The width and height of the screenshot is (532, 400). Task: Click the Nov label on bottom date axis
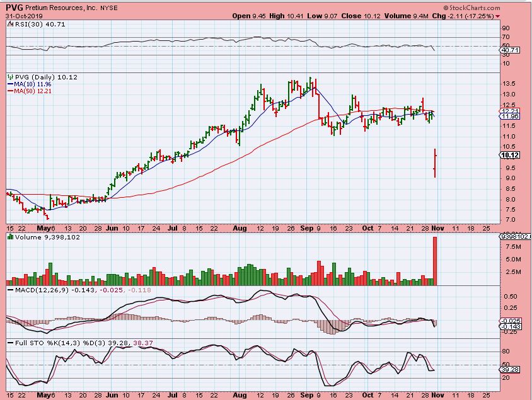[x=437, y=395]
